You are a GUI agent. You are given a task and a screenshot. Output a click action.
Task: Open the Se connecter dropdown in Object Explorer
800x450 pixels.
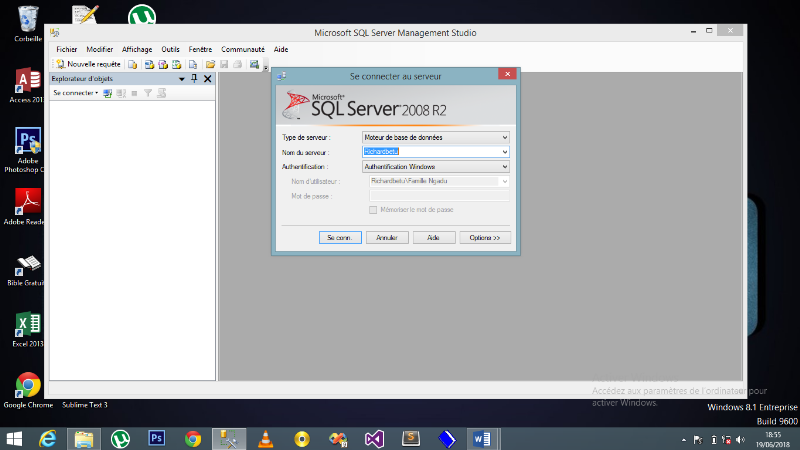click(x=76, y=93)
